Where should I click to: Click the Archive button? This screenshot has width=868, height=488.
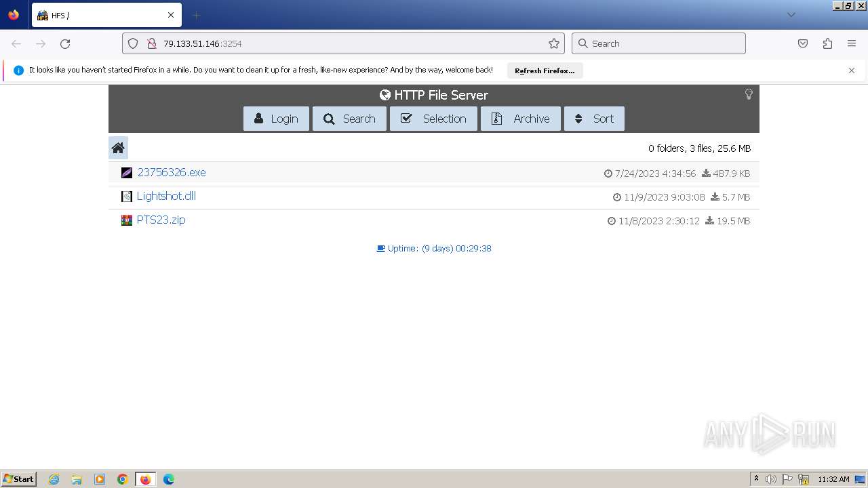(x=521, y=119)
